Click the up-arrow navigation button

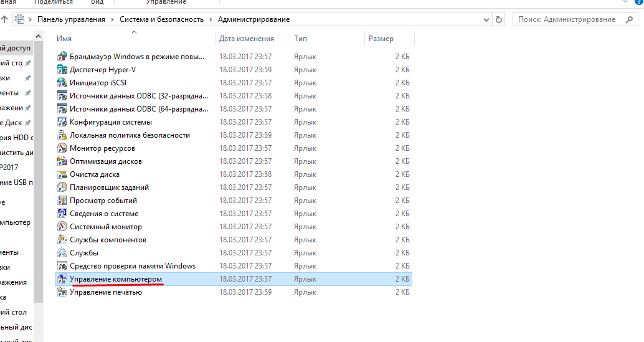tap(4, 19)
